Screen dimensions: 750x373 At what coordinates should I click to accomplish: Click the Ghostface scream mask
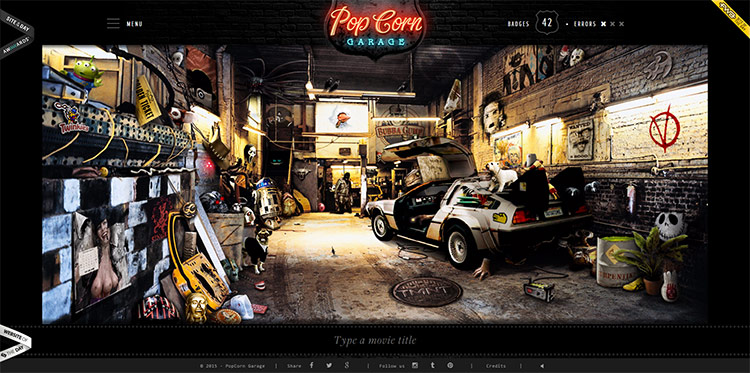[251, 154]
